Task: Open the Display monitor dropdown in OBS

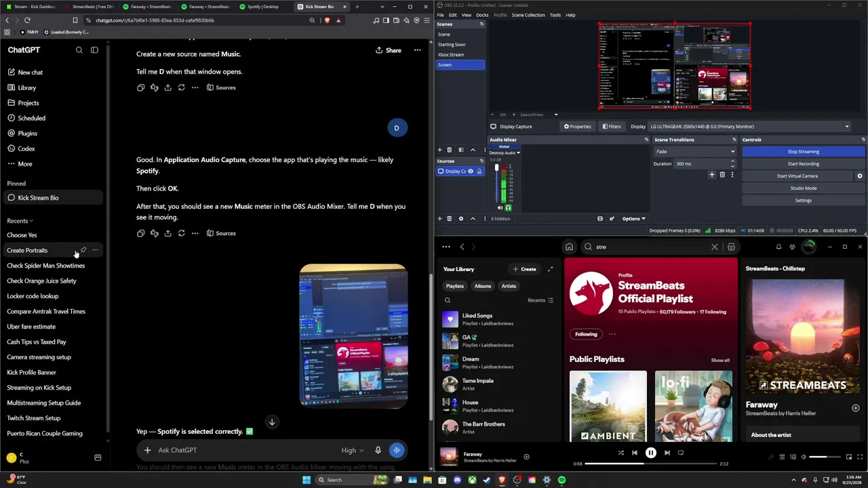Action: [749, 127]
